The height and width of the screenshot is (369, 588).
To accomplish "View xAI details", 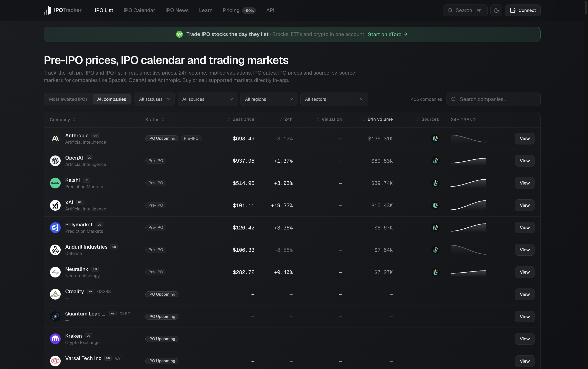I will tap(525, 205).
